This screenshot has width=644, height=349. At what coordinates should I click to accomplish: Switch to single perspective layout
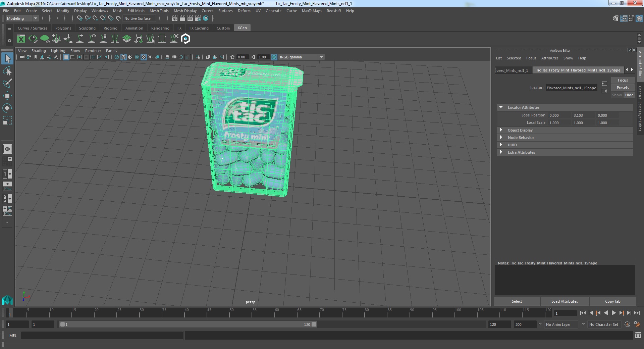7,149
